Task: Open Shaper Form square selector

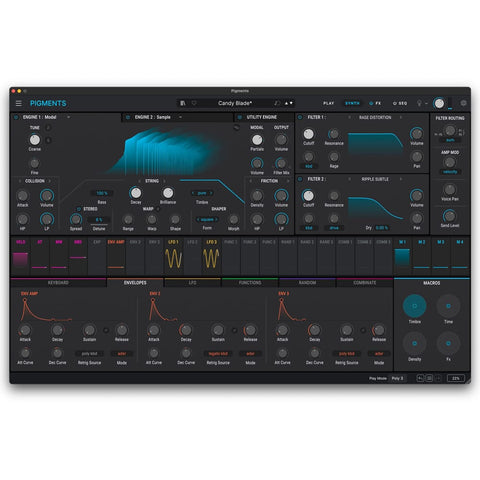Action: tap(207, 220)
